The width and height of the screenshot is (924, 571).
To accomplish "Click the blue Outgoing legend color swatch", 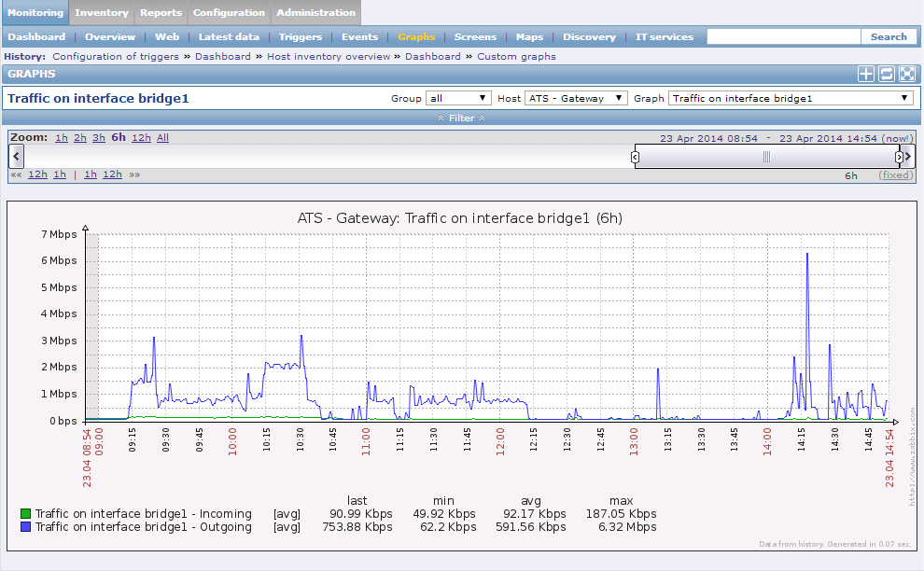I will click(x=25, y=527).
